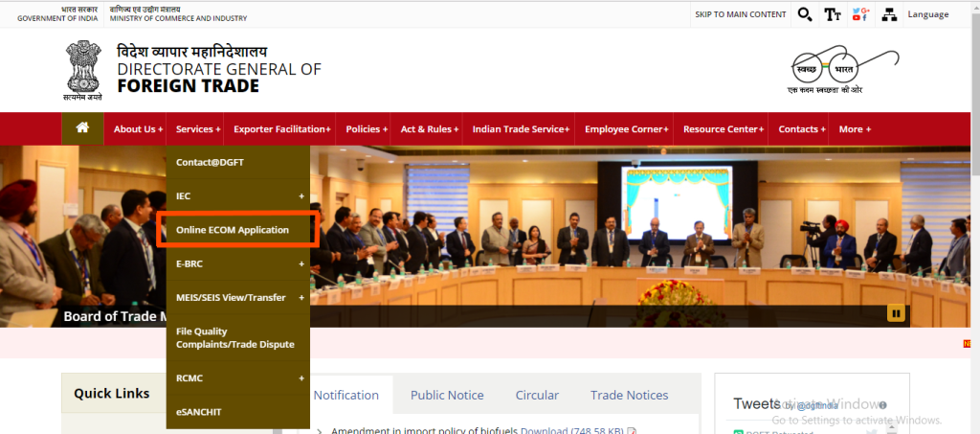
Task: Expand the IEC submenu plus sign
Action: point(301,196)
